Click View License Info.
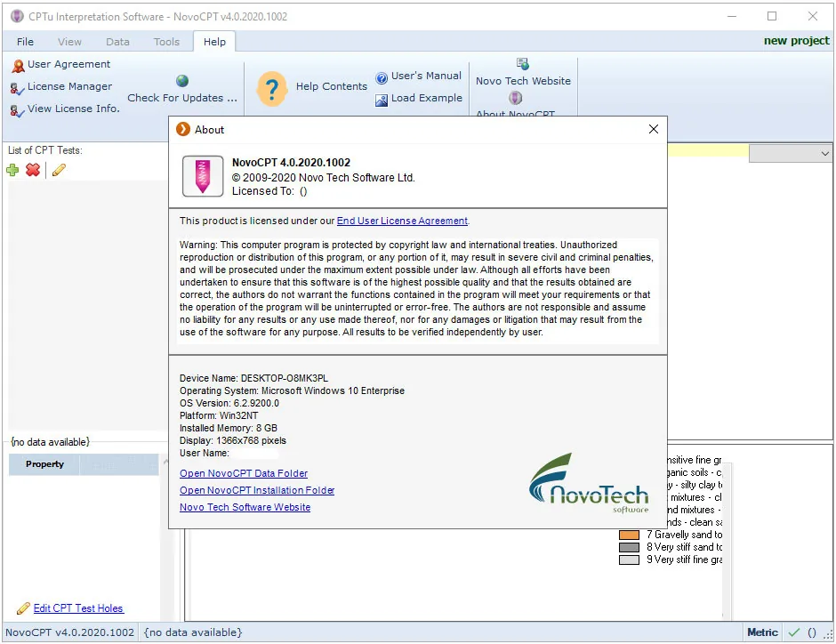This screenshot has height=644, width=836. (x=65, y=109)
